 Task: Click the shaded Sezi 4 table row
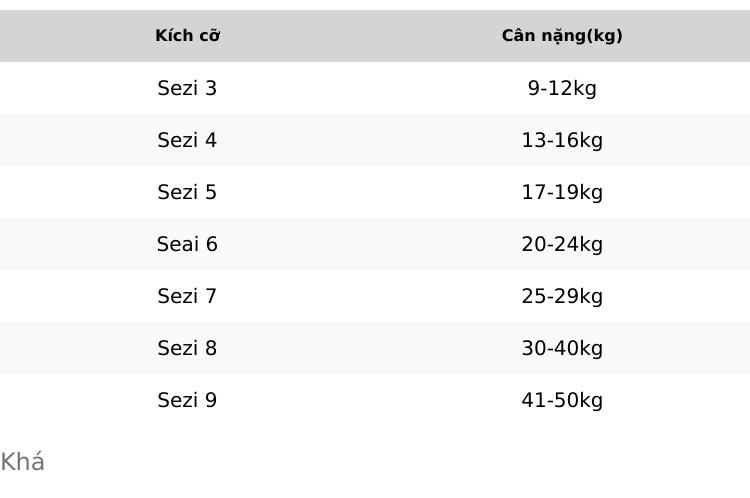(375, 140)
